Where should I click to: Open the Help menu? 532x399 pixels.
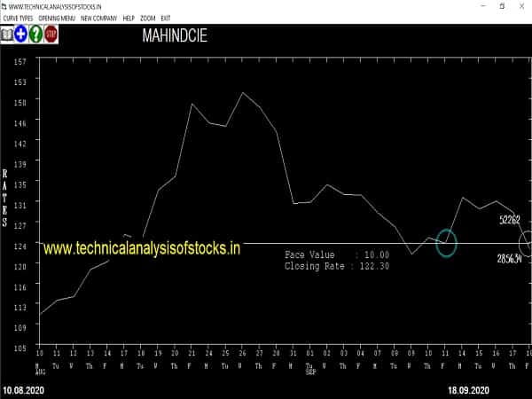(x=129, y=18)
